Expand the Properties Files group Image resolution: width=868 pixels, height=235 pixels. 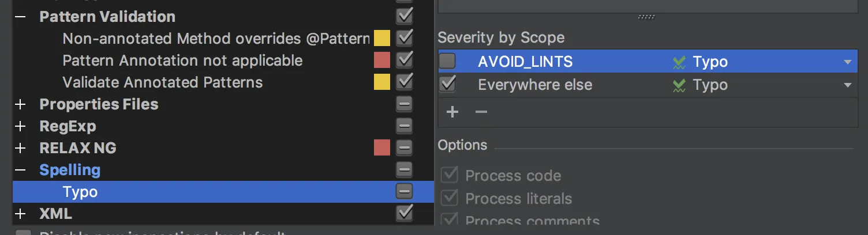point(20,104)
